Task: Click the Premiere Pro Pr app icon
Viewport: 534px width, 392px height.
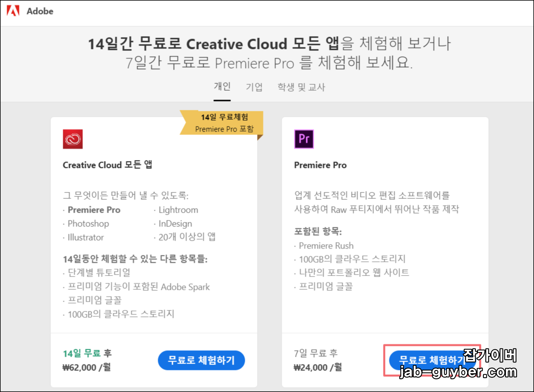Action: [x=304, y=139]
